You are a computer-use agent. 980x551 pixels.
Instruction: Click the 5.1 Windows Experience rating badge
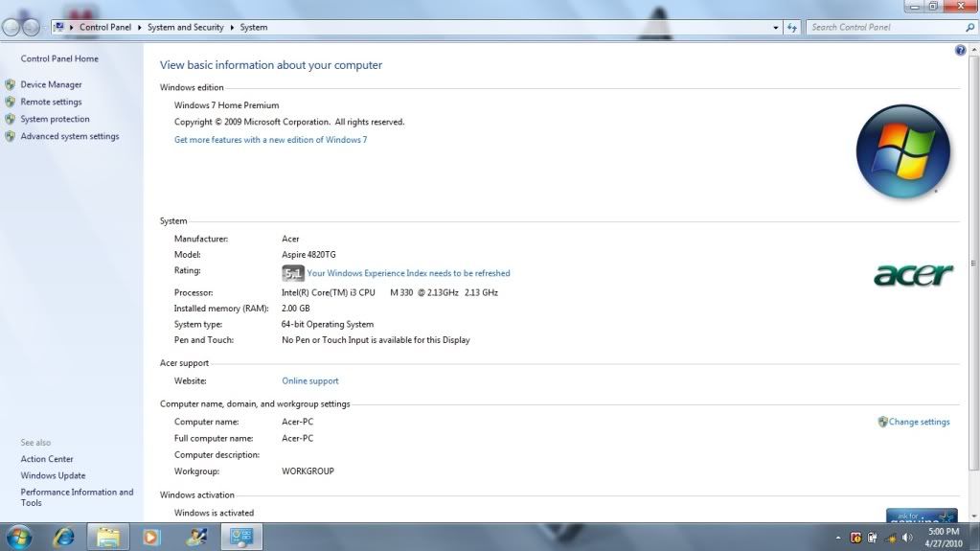pyautogui.click(x=292, y=273)
